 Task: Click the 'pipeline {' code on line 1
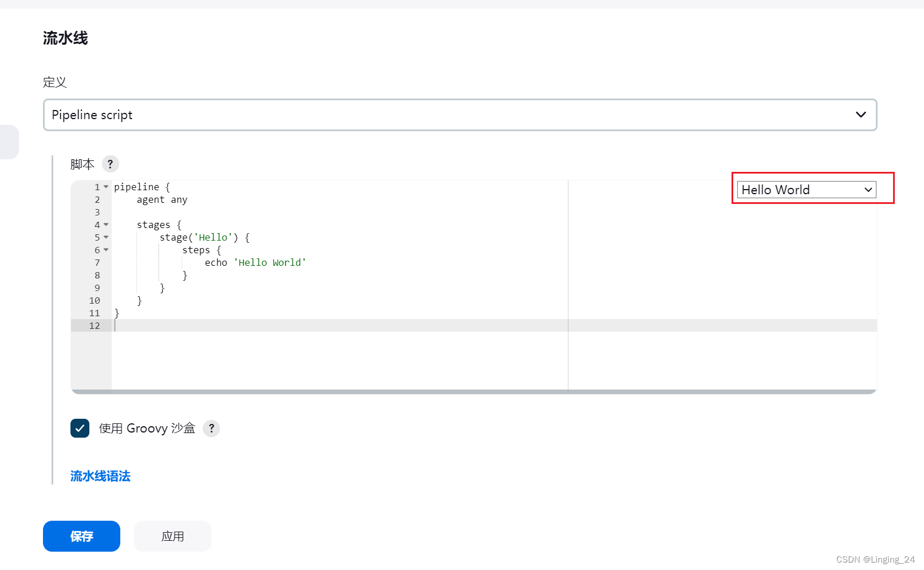pyautogui.click(x=142, y=187)
